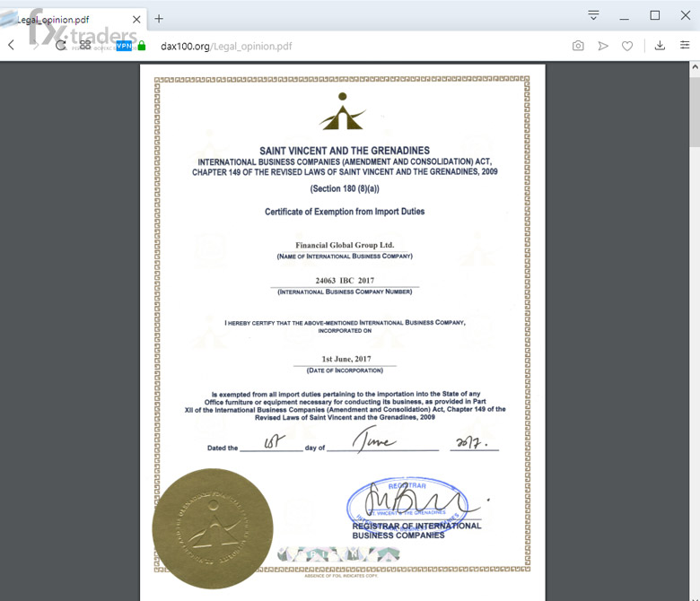The image size is (700, 601).
Task: Open the speed dial grid icon
Action: [85, 45]
